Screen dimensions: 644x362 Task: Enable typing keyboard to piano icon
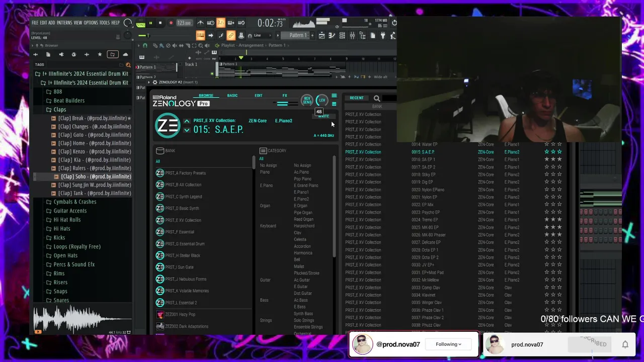(x=201, y=35)
